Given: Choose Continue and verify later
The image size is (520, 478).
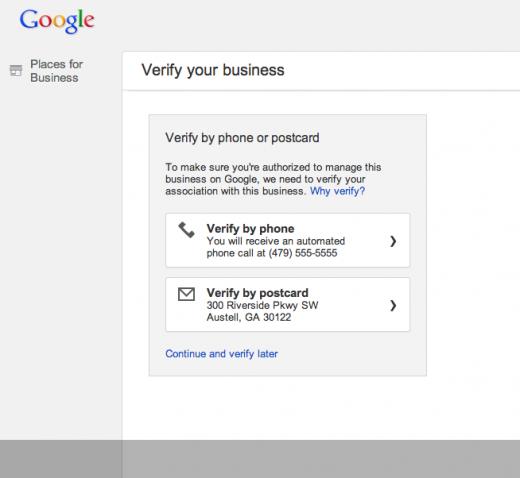Looking at the screenshot, I should [x=221, y=354].
